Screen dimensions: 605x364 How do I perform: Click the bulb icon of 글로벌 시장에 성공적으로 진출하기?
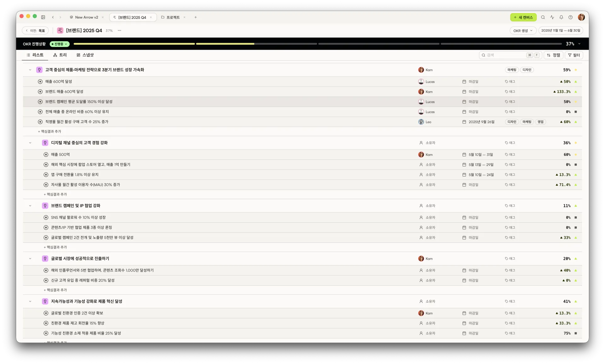tap(45, 259)
